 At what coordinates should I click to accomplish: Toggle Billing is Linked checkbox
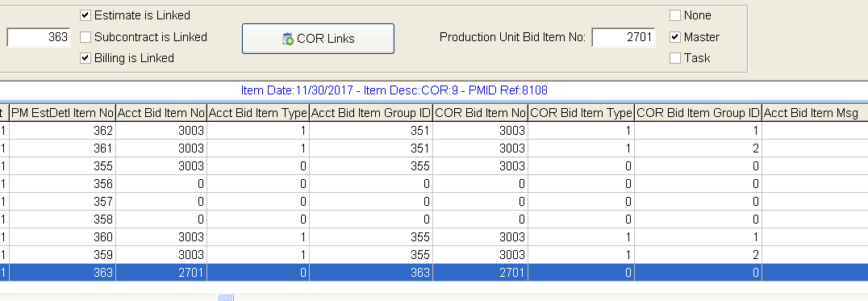(86, 58)
